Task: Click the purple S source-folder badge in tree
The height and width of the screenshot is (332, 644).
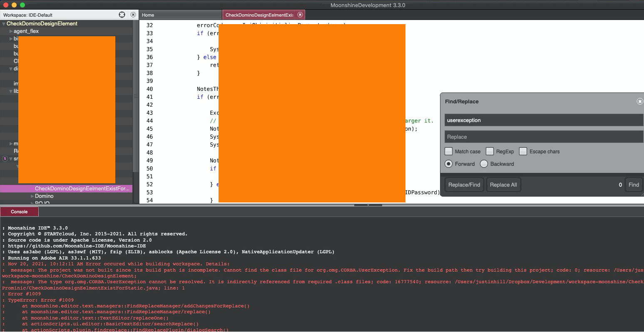Action: pos(5,159)
